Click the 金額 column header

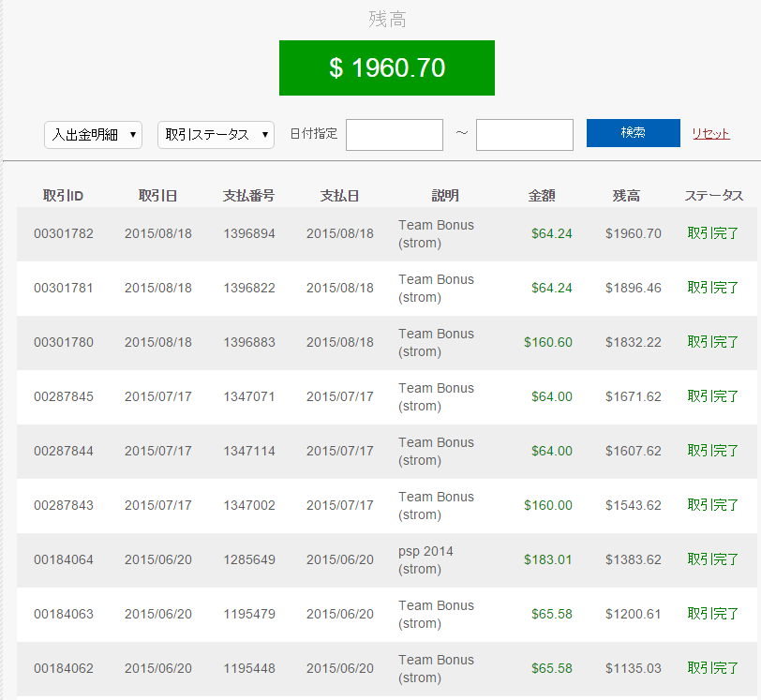click(x=542, y=196)
